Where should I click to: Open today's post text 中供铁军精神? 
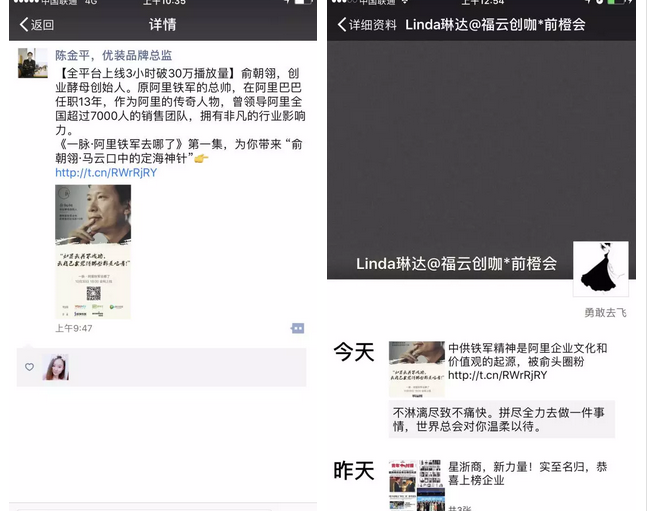click(527, 362)
